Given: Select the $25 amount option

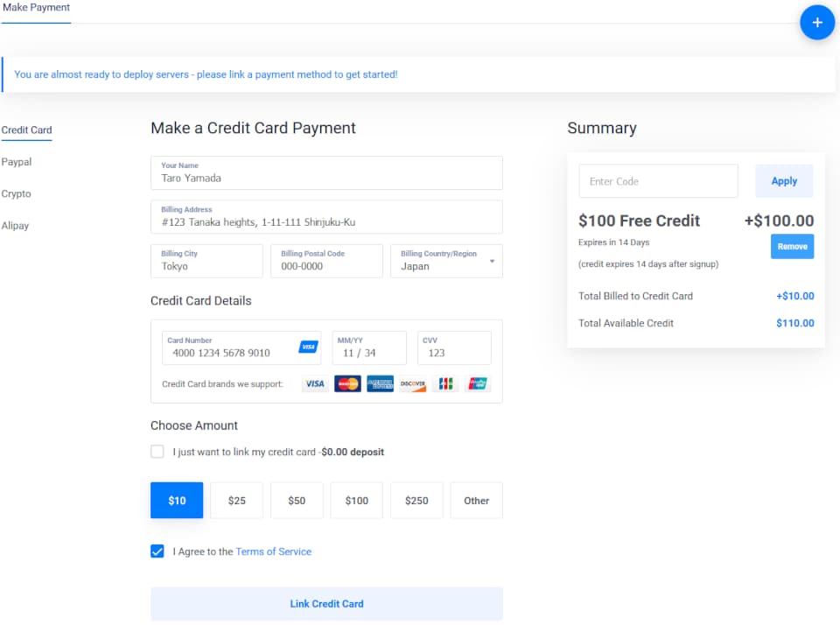Looking at the screenshot, I should click(x=237, y=500).
